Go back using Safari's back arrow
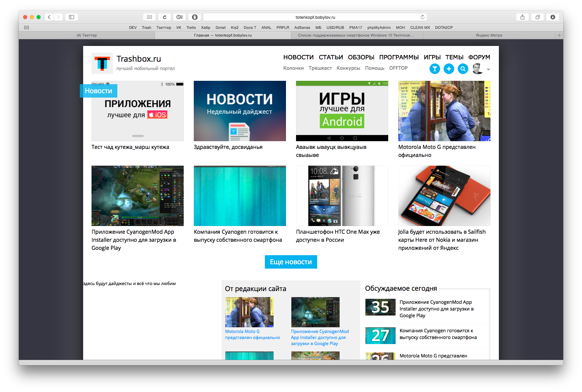The width and height of the screenshot is (582, 392). click(x=49, y=17)
